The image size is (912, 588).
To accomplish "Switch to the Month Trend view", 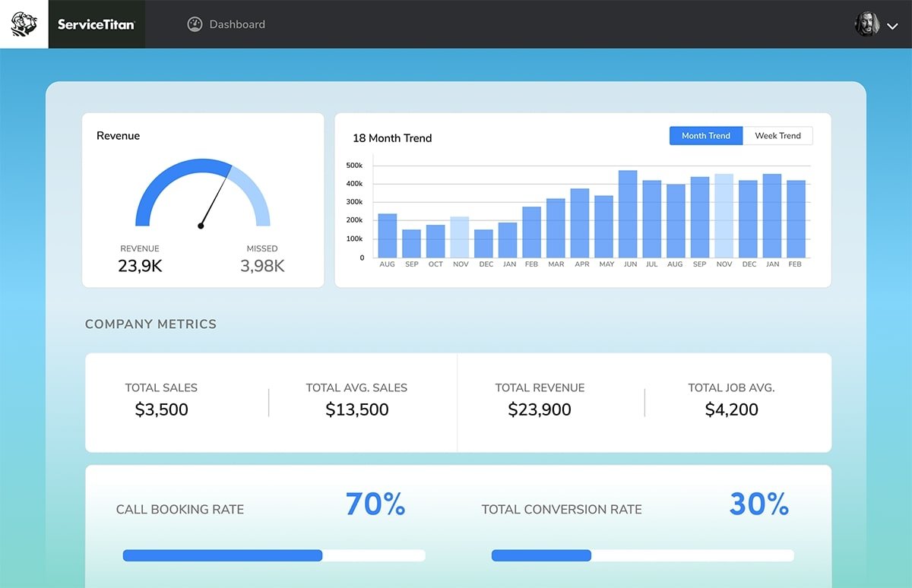I will (x=705, y=136).
